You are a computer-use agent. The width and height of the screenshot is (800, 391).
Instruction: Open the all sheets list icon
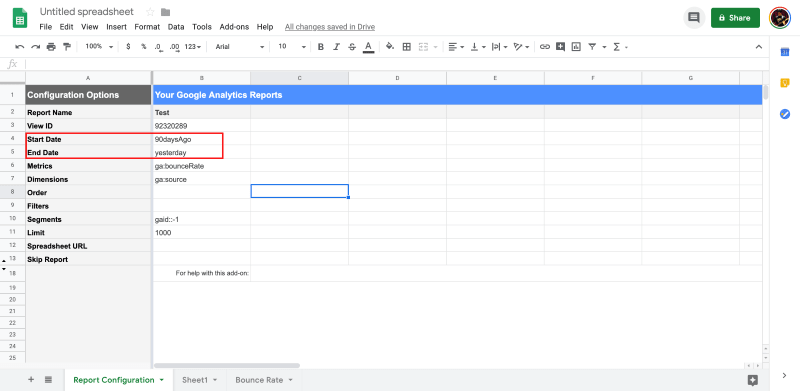coord(48,379)
